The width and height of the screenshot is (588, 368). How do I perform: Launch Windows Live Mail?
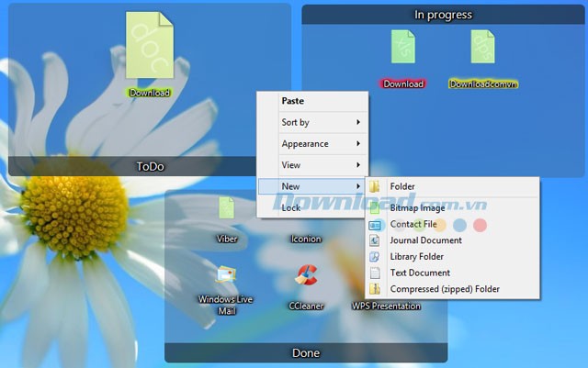click(x=226, y=275)
